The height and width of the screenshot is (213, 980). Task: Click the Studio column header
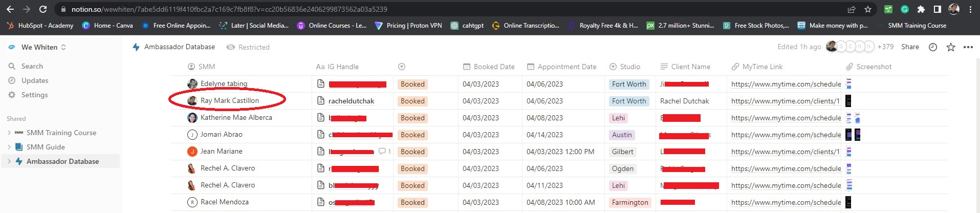629,67
